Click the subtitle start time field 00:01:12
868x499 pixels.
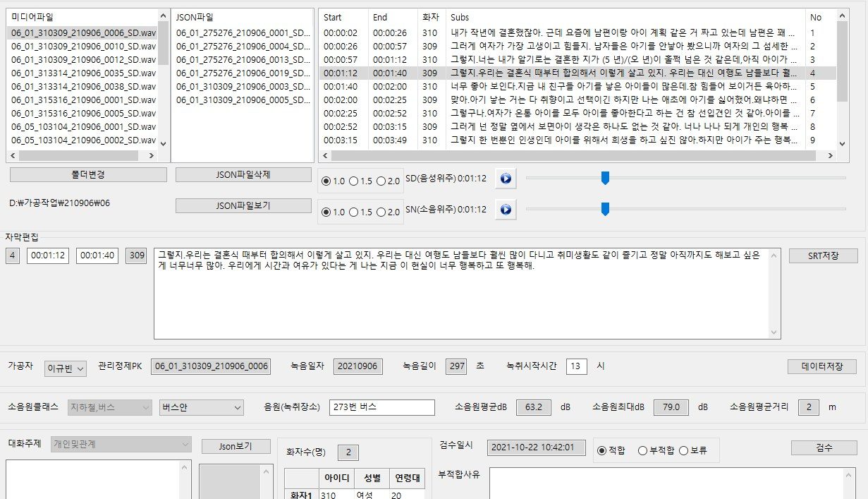[48, 255]
